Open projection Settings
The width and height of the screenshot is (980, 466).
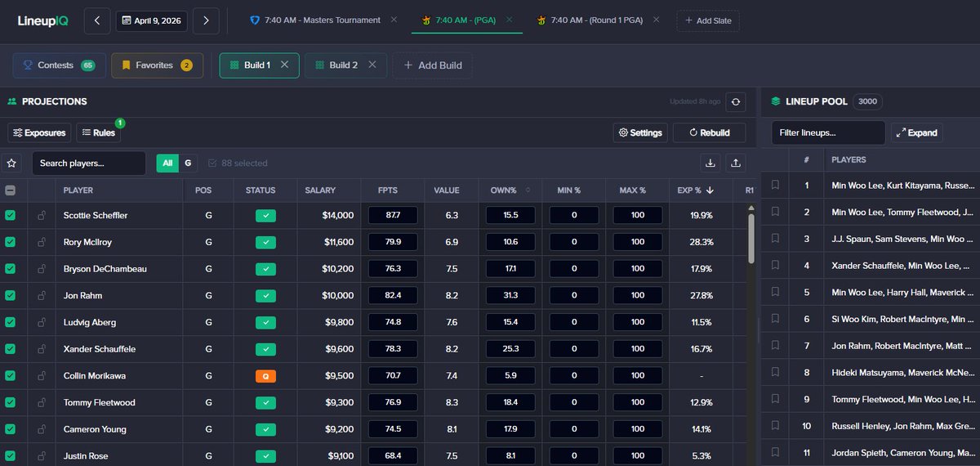640,132
